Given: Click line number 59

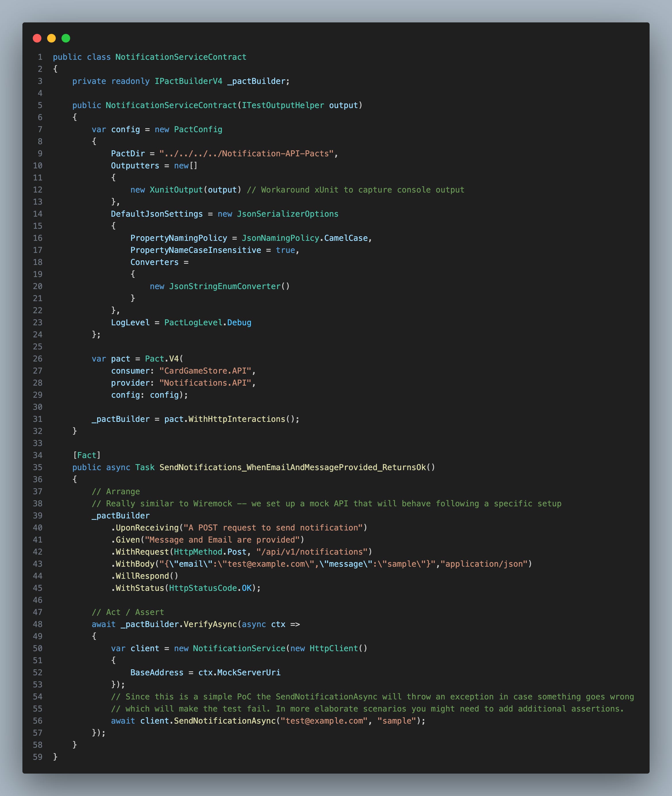Looking at the screenshot, I should (38, 757).
